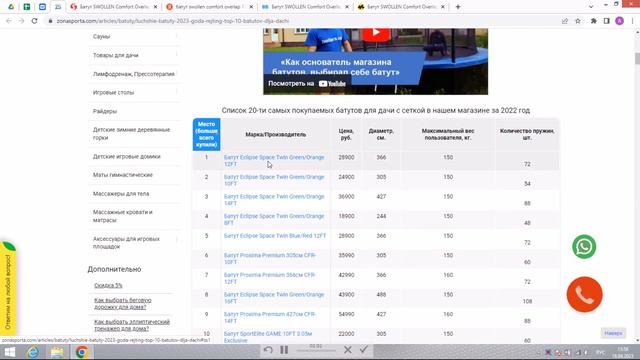Open 'Игровые столы' sidebar category
This screenshot has width=640, height=360.
pyautogui.click(x=113, y=93)
